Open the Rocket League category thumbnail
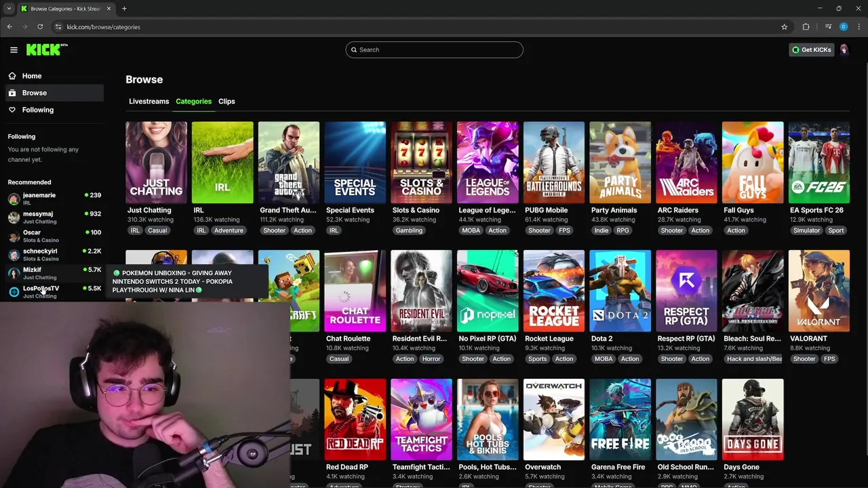 click(x=554, y=291)
